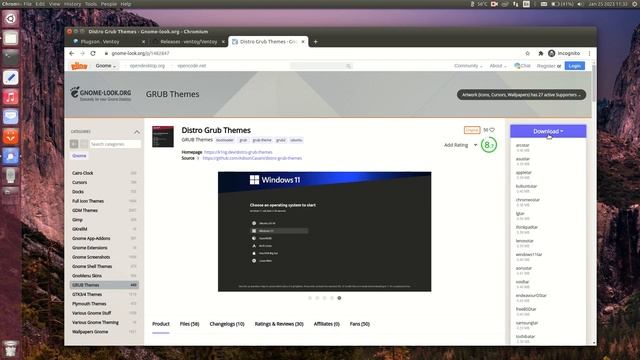Toggle the blue Download dropdown button
This screenshot has width=640, height=360.
point(548,131)
